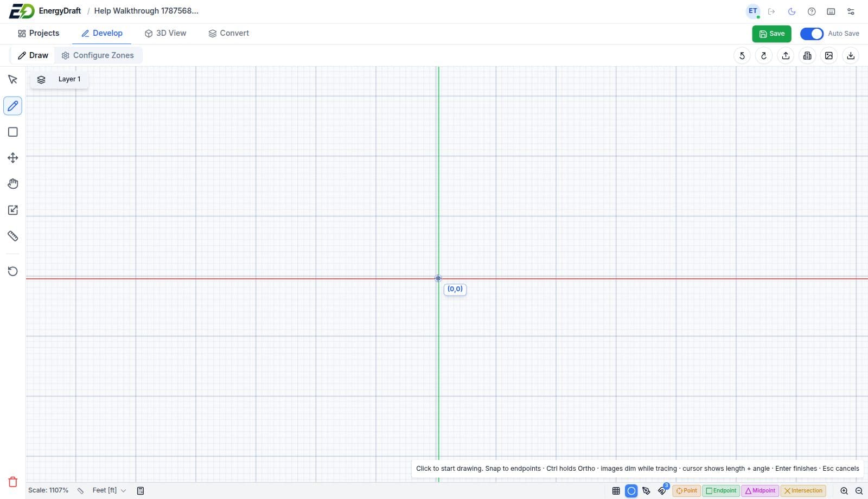
Task: Toggle Midpoint snap mode
Action: click(x=760, y=491)
